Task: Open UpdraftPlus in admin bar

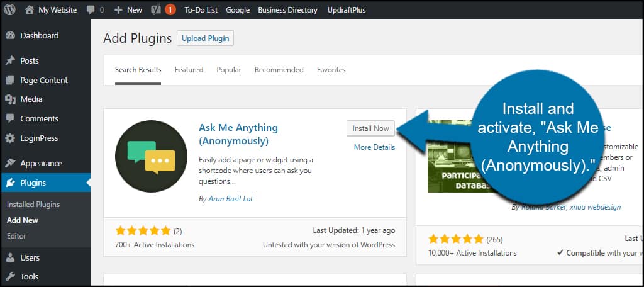Action: [347, 10]
